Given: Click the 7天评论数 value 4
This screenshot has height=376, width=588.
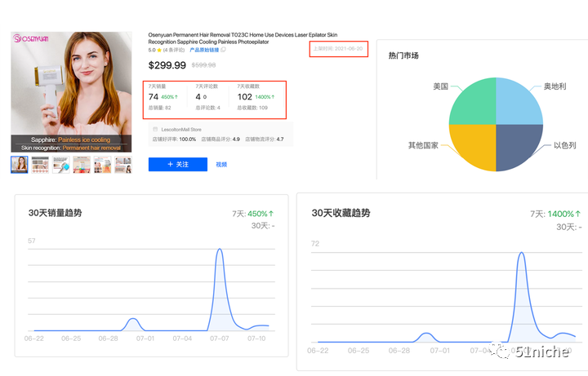Looking at the screenshot, I should [198, 97].
